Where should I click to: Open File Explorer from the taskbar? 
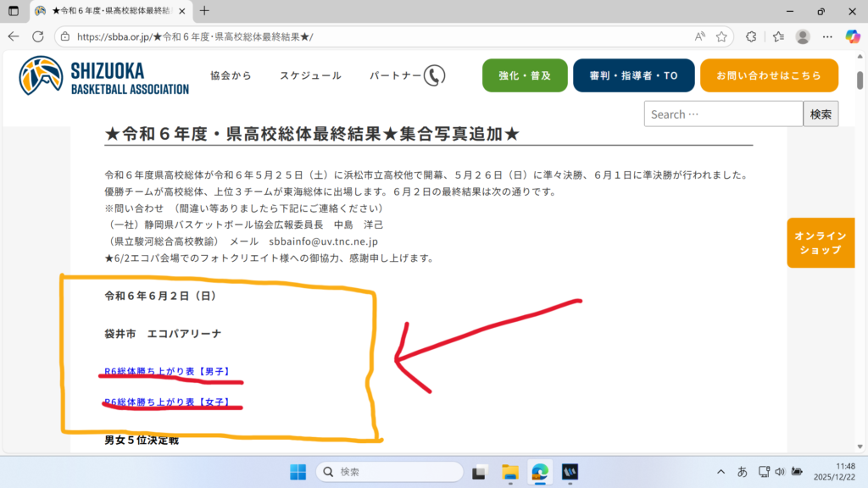click(x=509, y=471)
